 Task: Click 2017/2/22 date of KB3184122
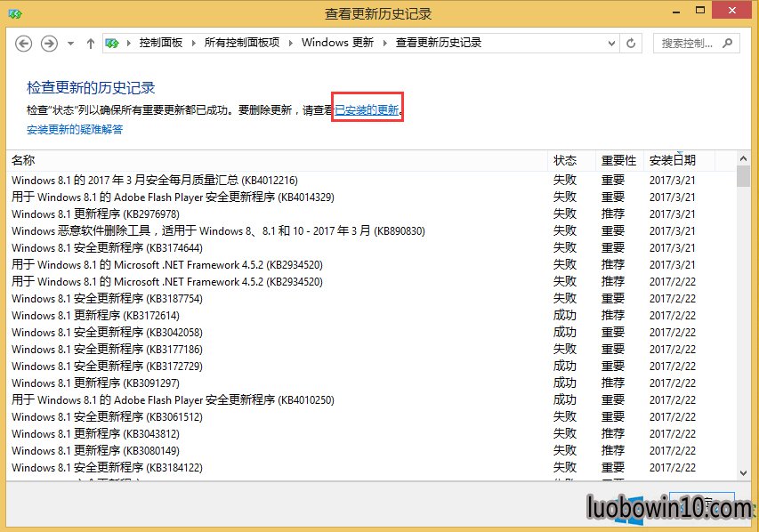pos(673,468)
